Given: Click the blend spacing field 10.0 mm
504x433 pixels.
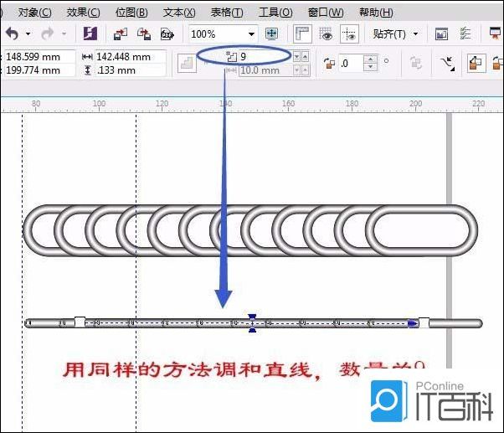Looking at the screenshot, I should tap(265, 70).
